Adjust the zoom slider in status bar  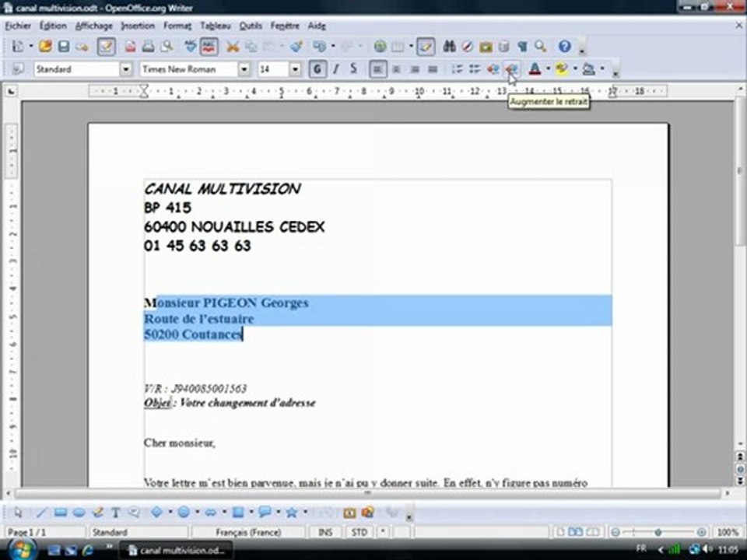tap(658, 532)
